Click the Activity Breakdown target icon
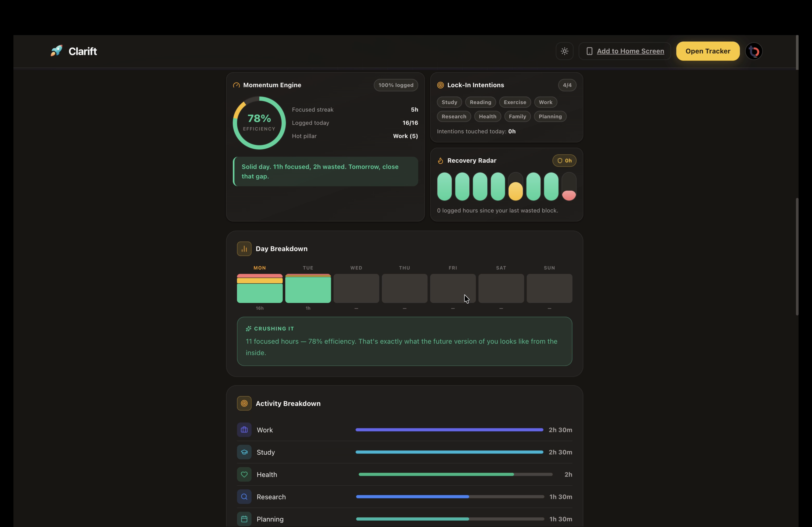The image size is (812, 527). (x=244, y=404)
